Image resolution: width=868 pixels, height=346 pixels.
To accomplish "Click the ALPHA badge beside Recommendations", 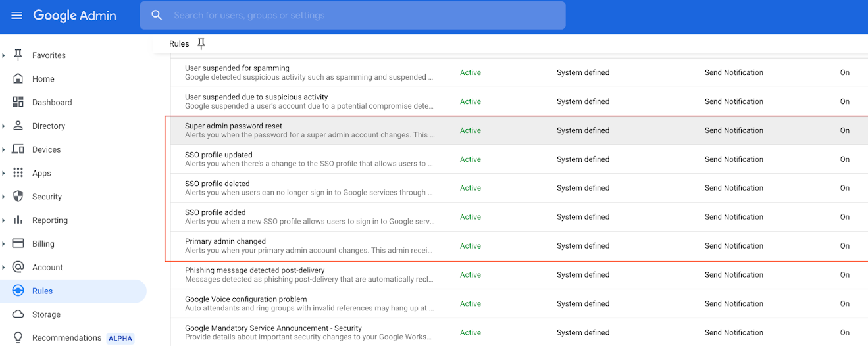I will click(120, 339).
